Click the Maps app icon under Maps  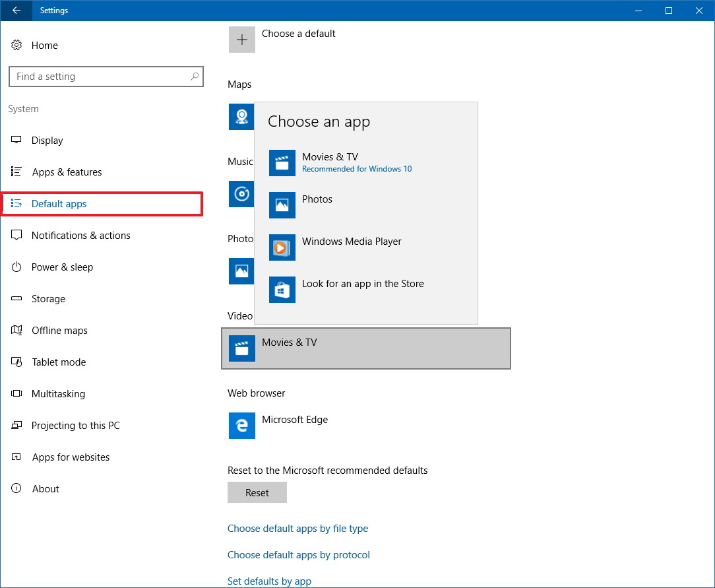[x=241, y=117]
